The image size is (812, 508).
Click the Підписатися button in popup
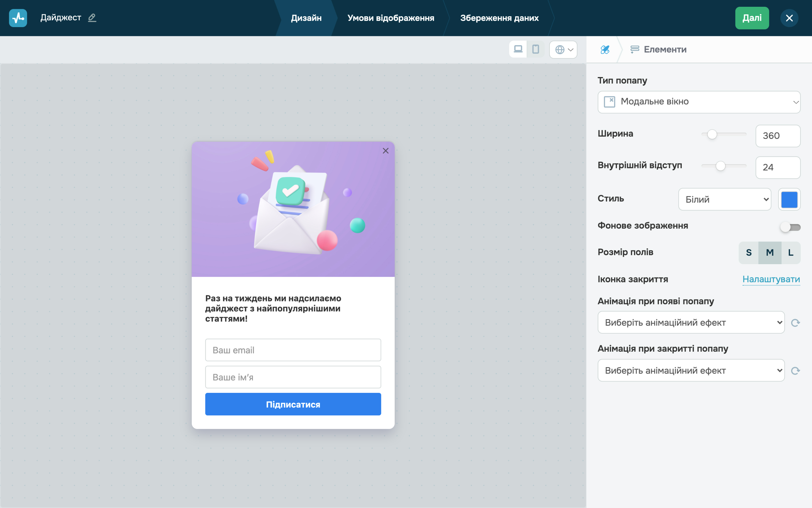[x=293, y=404]
